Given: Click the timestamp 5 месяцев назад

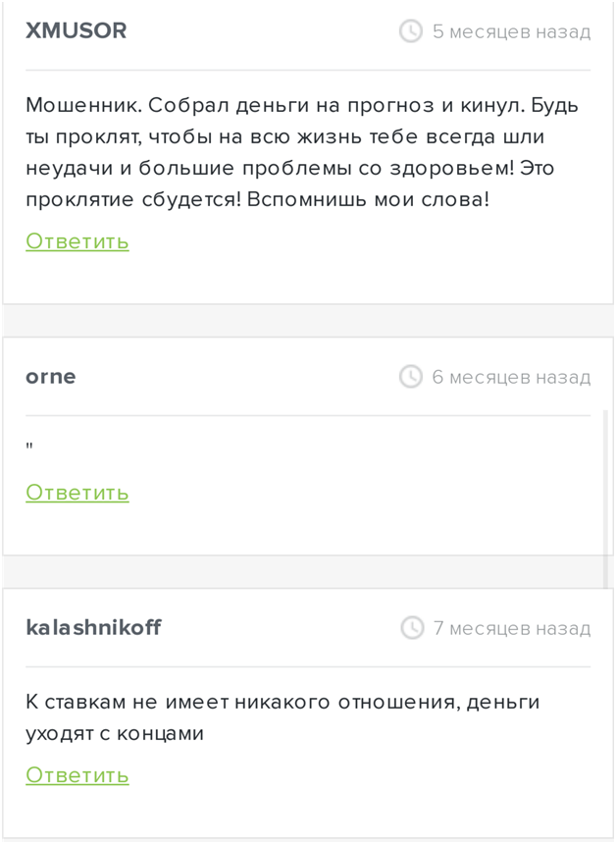Looking at the screenshot, I should pyautogui.click(x=511, y=30).
